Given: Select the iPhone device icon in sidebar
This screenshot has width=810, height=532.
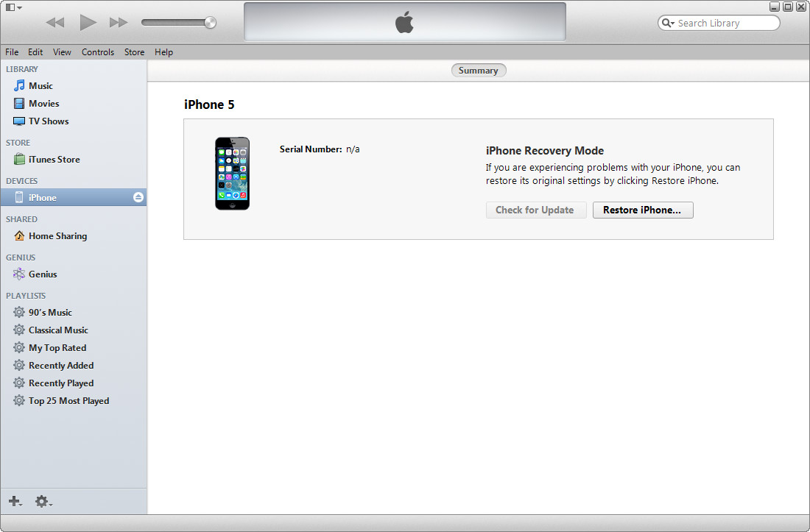Looking at the screenshot, I should coord(19,197).
